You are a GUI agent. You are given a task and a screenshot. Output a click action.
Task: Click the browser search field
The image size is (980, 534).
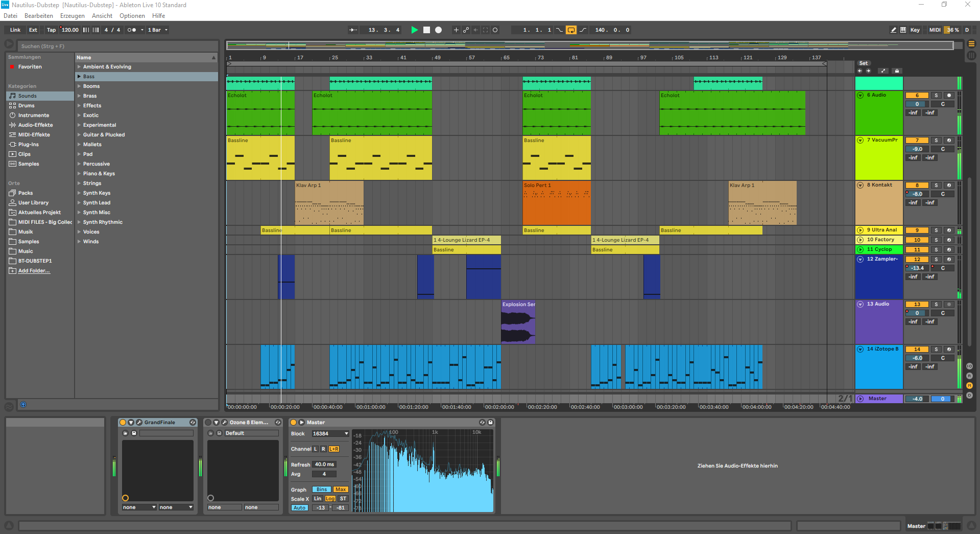click(x=118, y=47)
